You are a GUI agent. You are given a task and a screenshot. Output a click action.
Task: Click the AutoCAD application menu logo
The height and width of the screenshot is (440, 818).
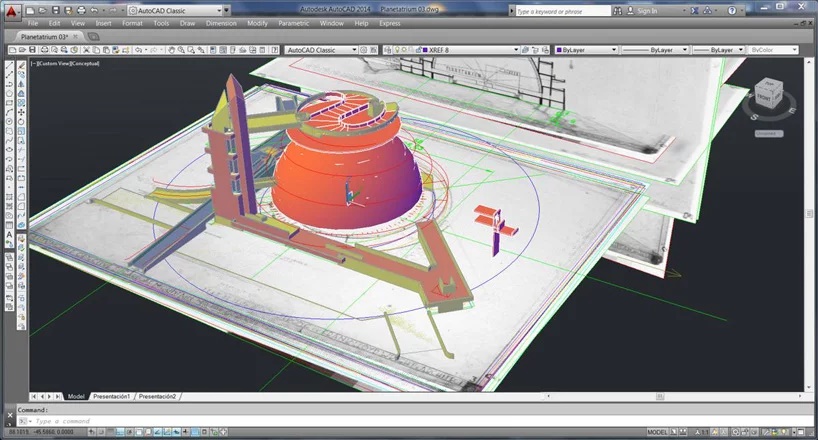(13, 12)
